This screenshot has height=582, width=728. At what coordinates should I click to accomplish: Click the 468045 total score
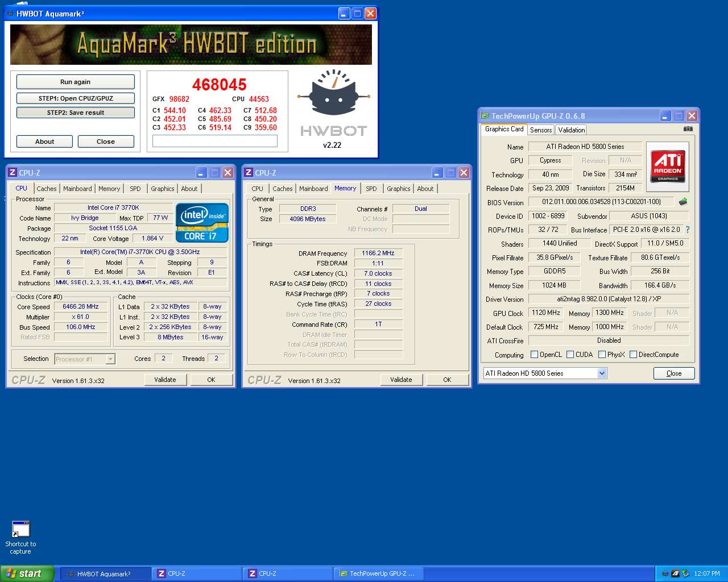click(220, 85)
